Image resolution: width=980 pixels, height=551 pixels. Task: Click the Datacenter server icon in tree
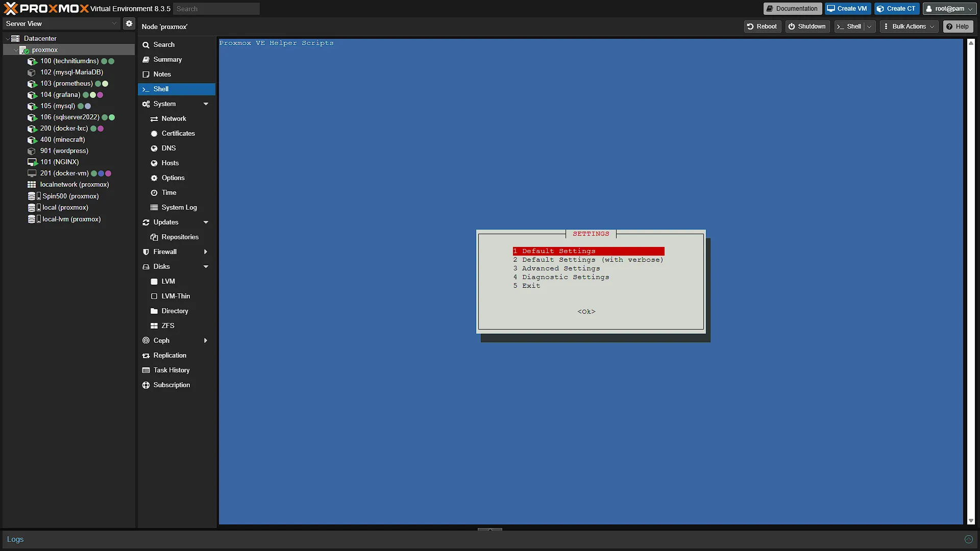tap(15, 38)
